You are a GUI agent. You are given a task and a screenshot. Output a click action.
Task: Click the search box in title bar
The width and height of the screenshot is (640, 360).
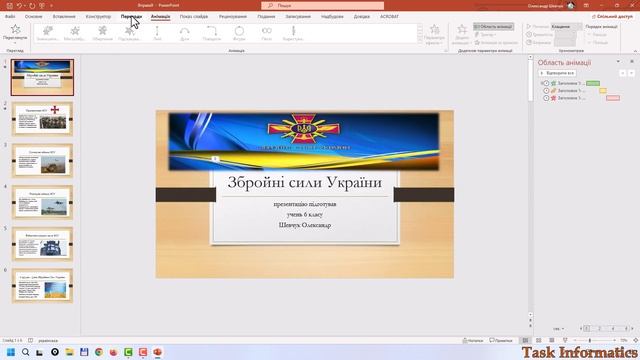[322, 6]
